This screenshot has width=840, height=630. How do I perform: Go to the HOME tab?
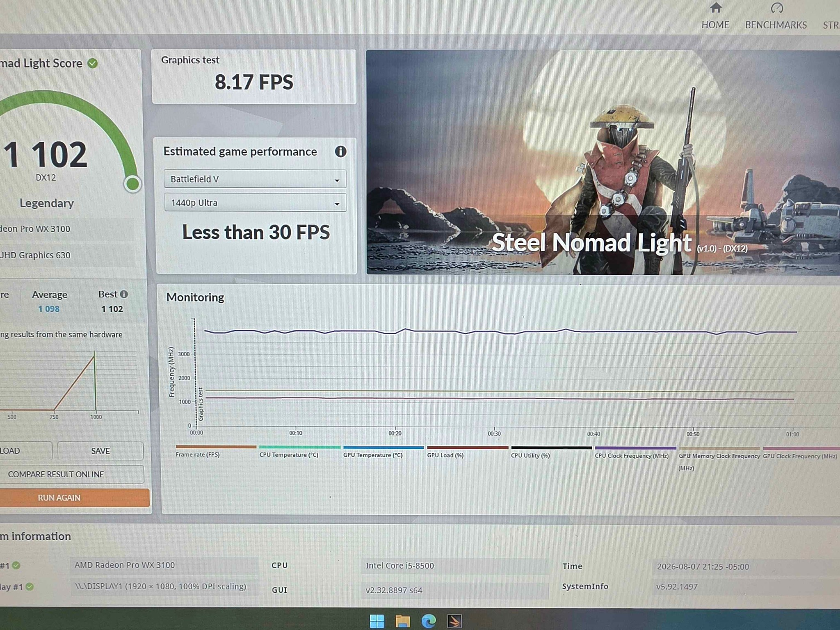[715, 25]
